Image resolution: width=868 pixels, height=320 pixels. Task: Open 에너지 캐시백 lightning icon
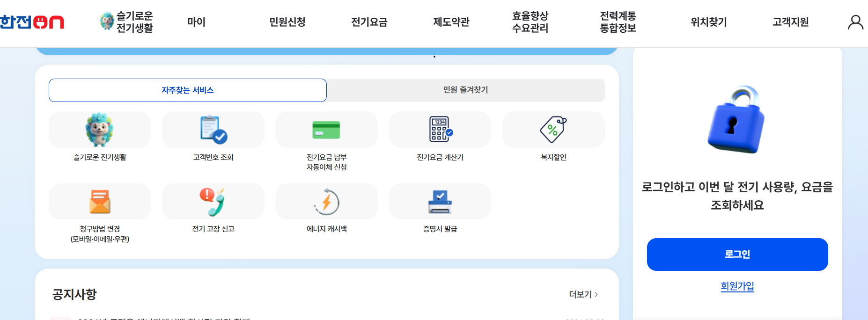tap(326, 202)
